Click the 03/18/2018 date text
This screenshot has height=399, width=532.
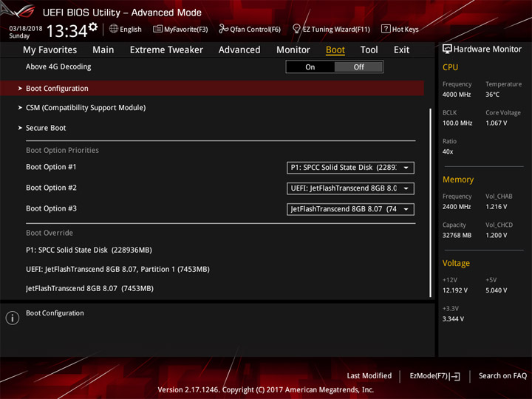[x=26, y=28]
